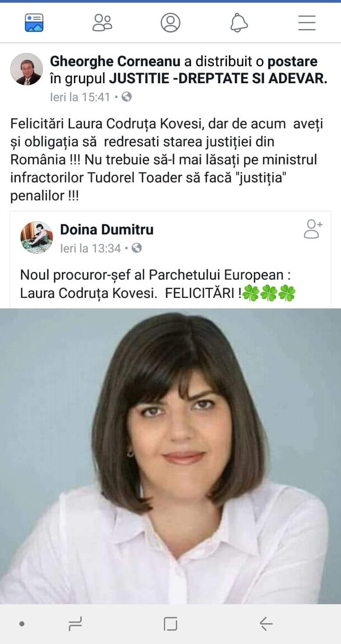Open group JUSTITIE -DREPTATE SI ADEVAR
Viewport: 341px width, 644px height.
click(x=218, y=78)
